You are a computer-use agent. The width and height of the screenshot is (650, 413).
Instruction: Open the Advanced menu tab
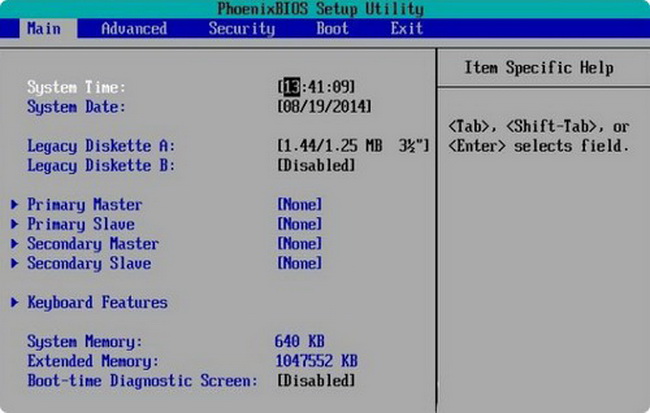tap(134, 29)
